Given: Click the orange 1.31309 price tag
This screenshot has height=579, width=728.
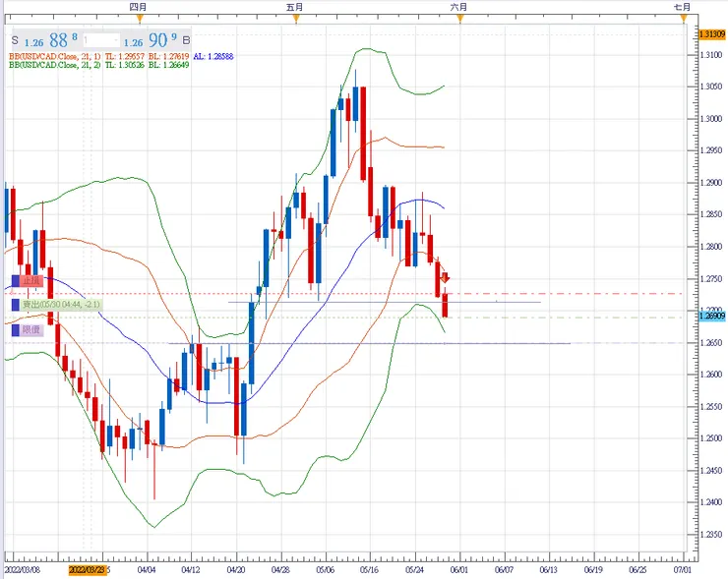Looking at the screenshot, I should tap(712, 34).
